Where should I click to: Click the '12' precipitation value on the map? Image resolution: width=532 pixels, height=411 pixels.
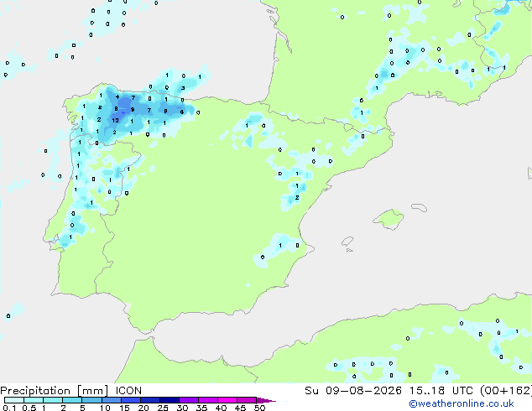(115, 121)
